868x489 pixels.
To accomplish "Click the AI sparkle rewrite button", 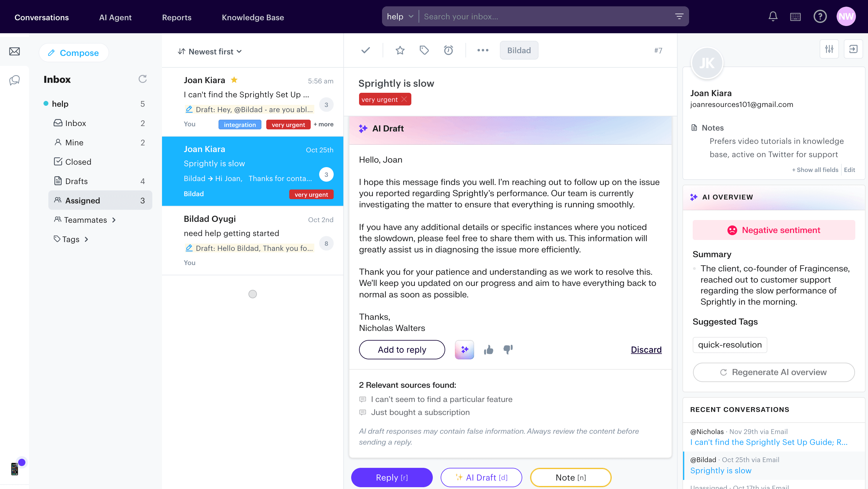I will pyautogui.click(x=464, y=349).
